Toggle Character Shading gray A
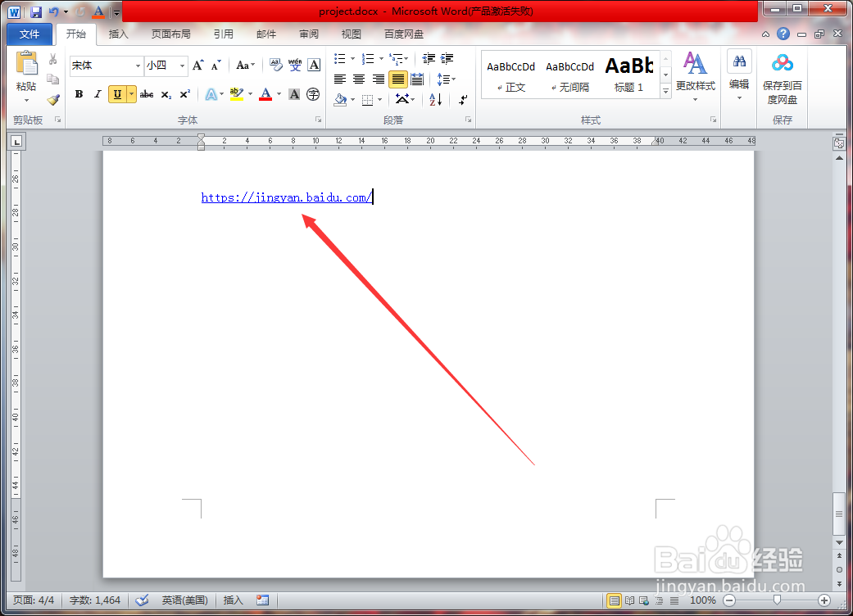853x616 pixels. click(294, 94)
